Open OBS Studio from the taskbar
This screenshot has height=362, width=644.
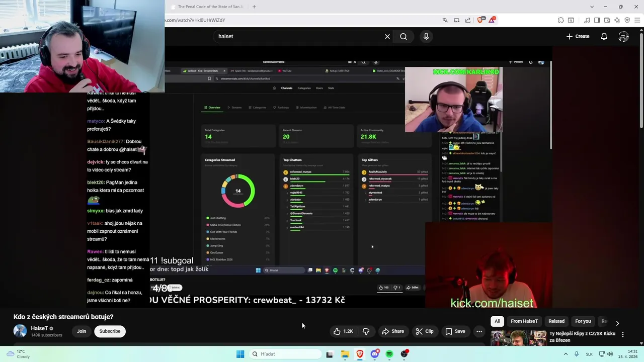(x=405, y=354)
